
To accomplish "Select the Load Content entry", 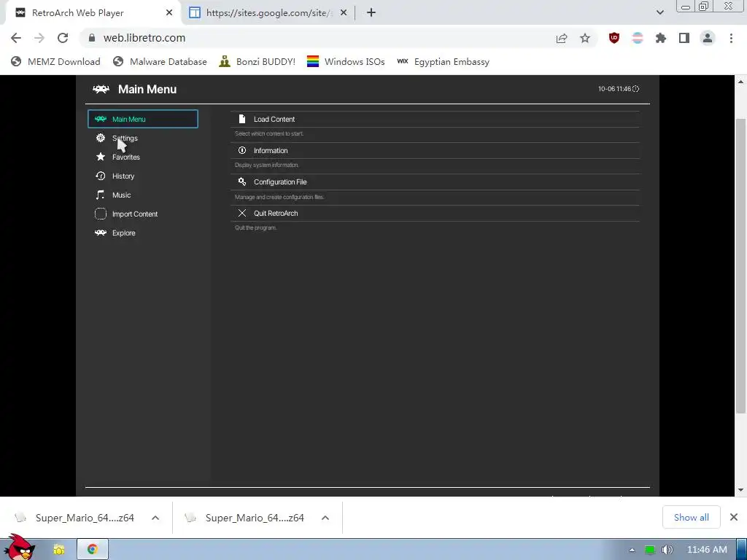I will (x=435, y=119).
